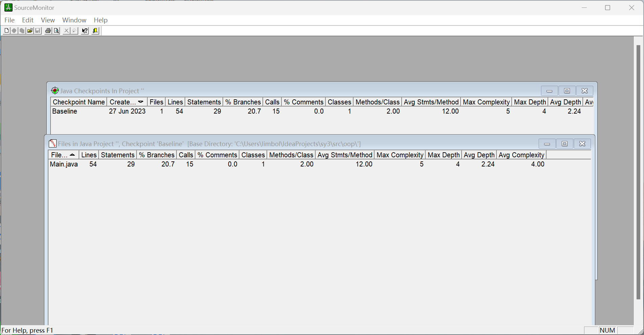Close the Files in Java Project window
Viewport: 644px width, 335px height.
[582, 144]
